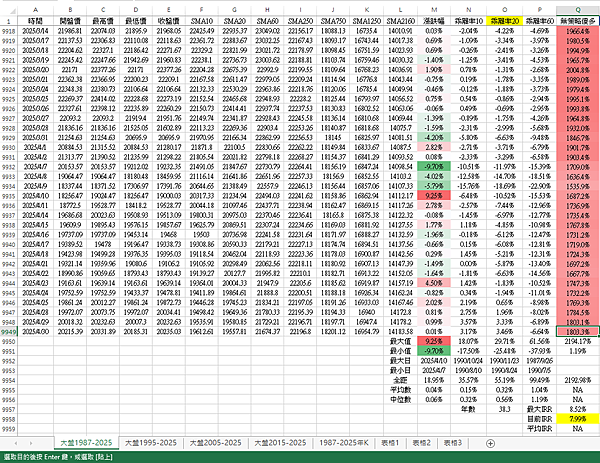
Task: Select the 1846.7% cell in row 9929
Action: point(577,138)
